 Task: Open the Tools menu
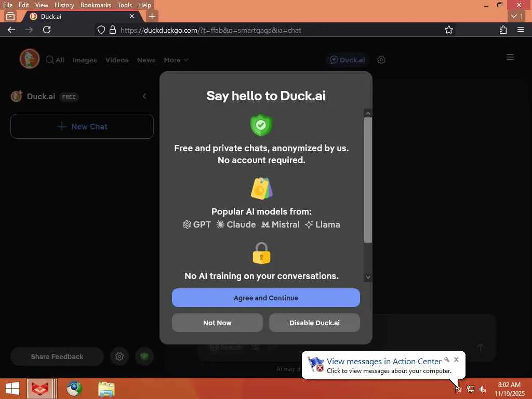pos(125,5)
